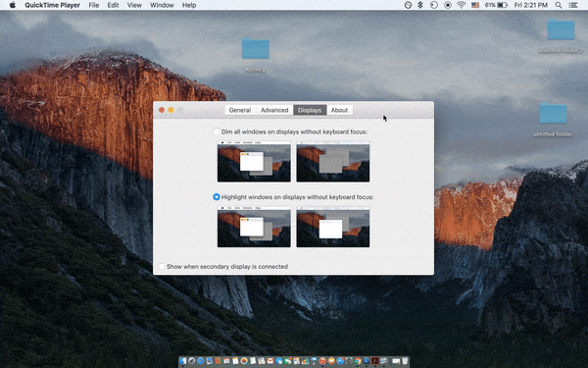Click the battery status icon

tap(503, 5)
